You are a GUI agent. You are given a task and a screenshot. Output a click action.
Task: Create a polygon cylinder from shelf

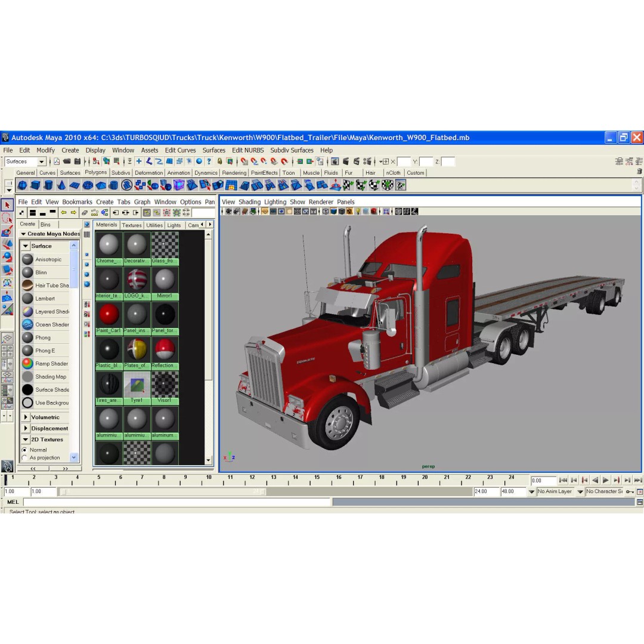48,185
